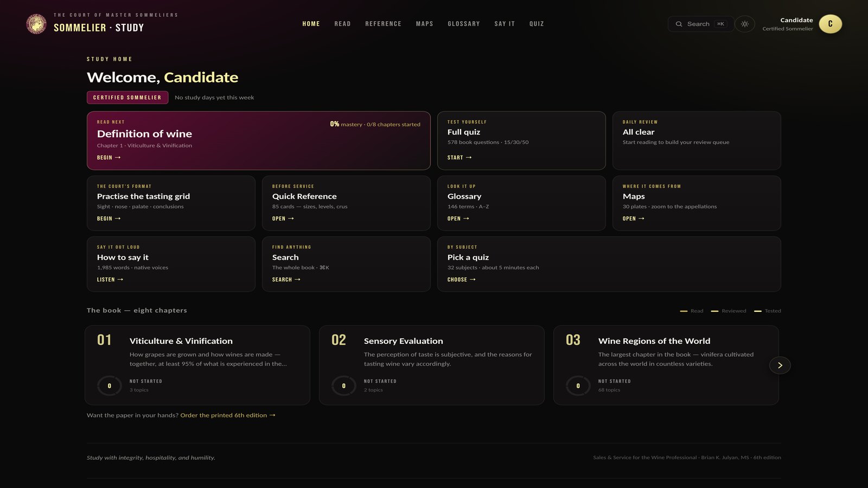868x488 pixels.
Task: Toggle the light/dark theme sun icon
Action: 745,24
